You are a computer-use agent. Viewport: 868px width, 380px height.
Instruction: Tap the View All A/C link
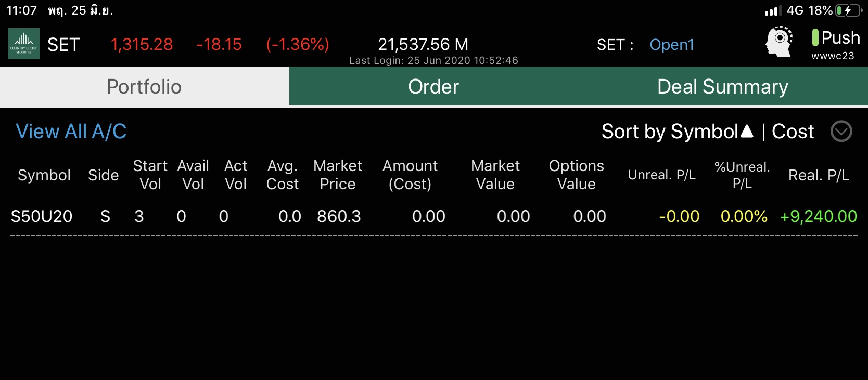[71, 132]
